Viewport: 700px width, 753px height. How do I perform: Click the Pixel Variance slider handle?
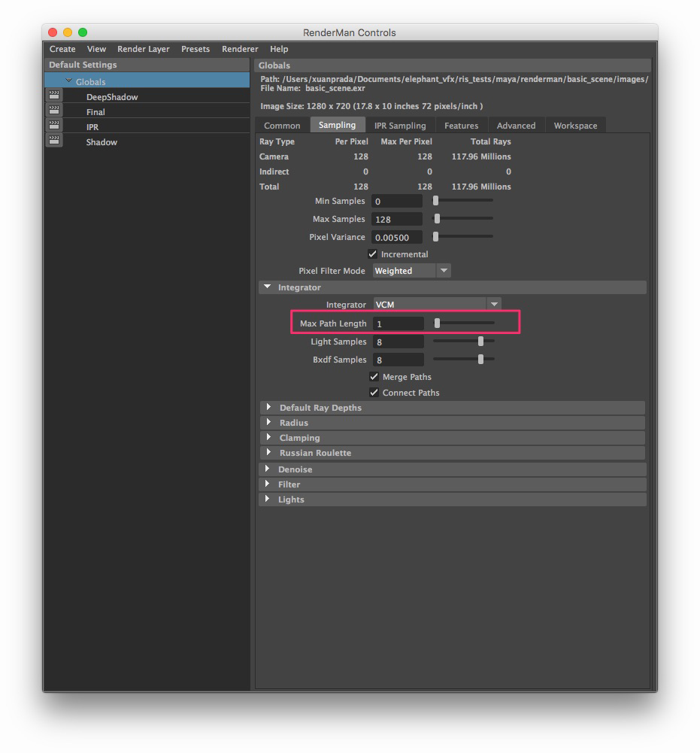(435, 236)
